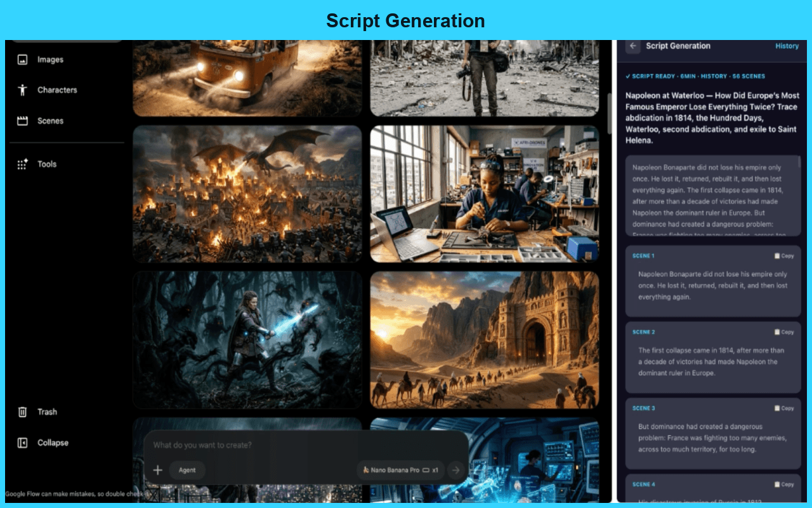Click the 'SCRIPT READY' status line
Screen dimensions: 812x508
(695, 76)
